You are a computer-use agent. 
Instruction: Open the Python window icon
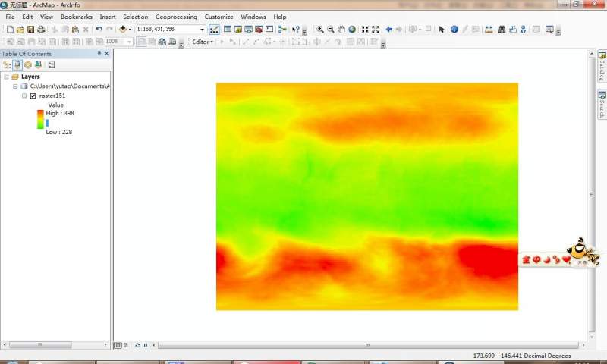coord(269,30)
